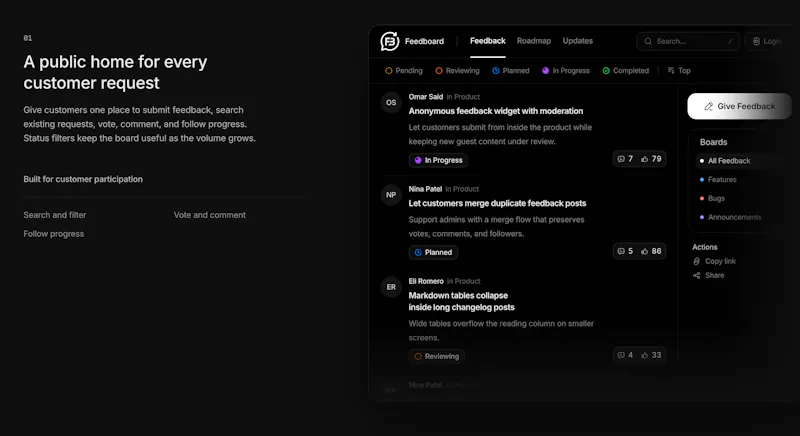Click the Planned badge on Nina's post

(x=433, y=252)
